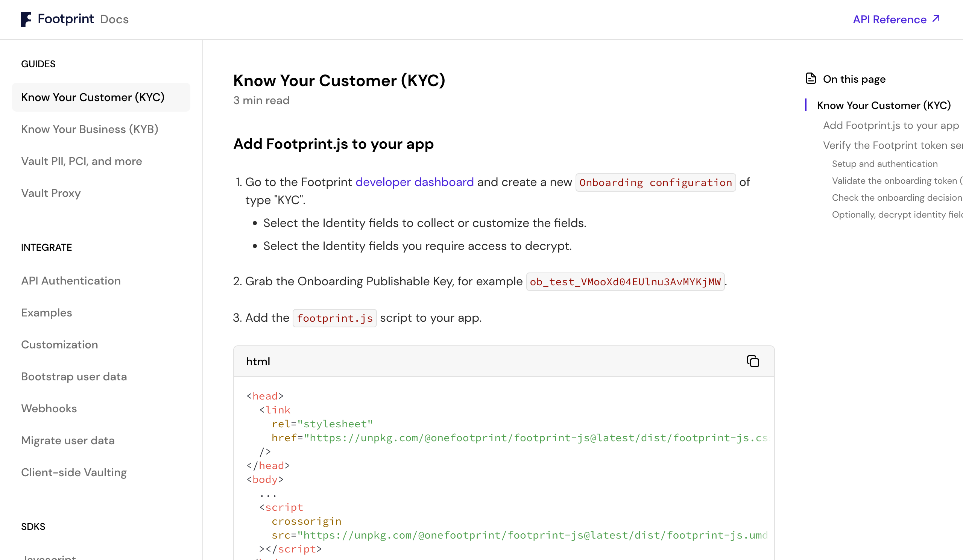This screenshot has height=560, width=963.
Task: Click the Add Footprint.js to your app heading
Action: point(334,144)
